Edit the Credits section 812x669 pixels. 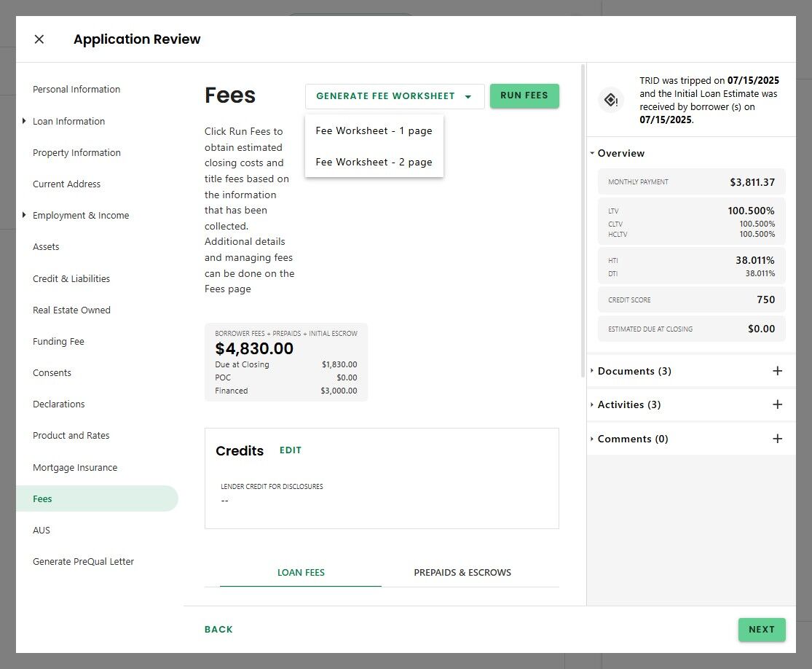(x=291, y=450)
